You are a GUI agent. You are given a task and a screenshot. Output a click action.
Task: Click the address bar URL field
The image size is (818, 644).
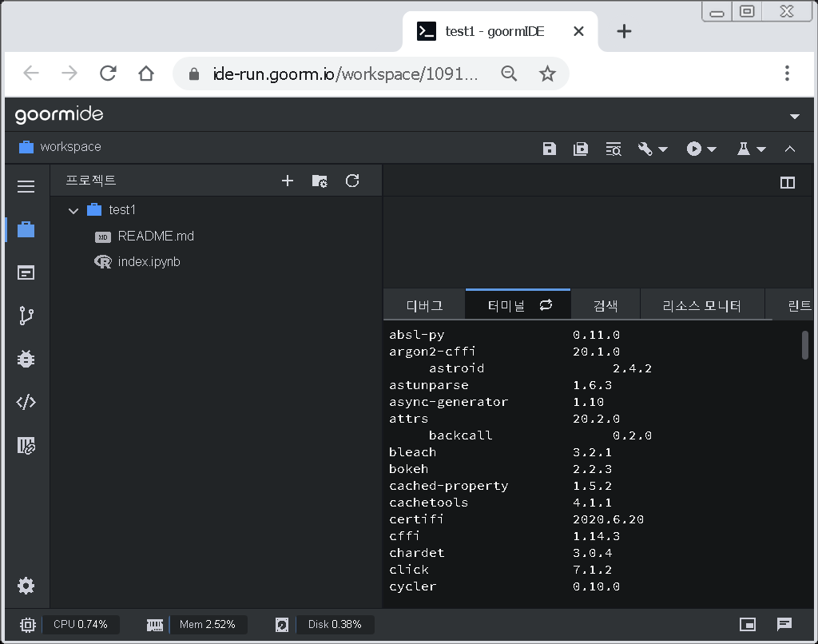345,74
